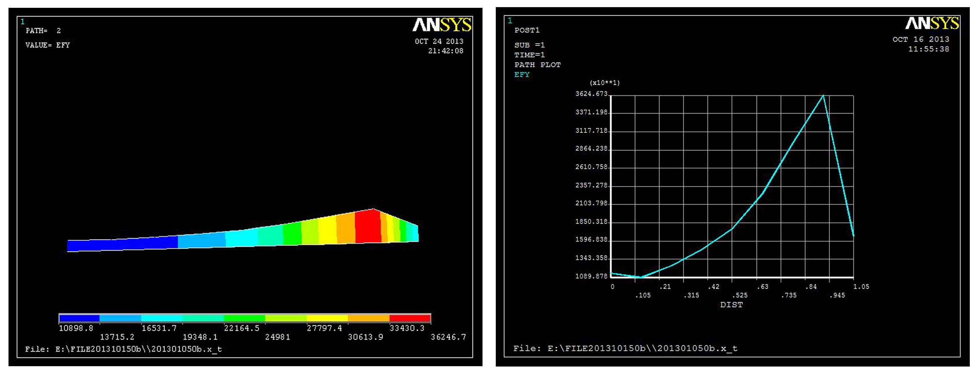Click x-axis tick label ".42"

click(x=714, y=287)
